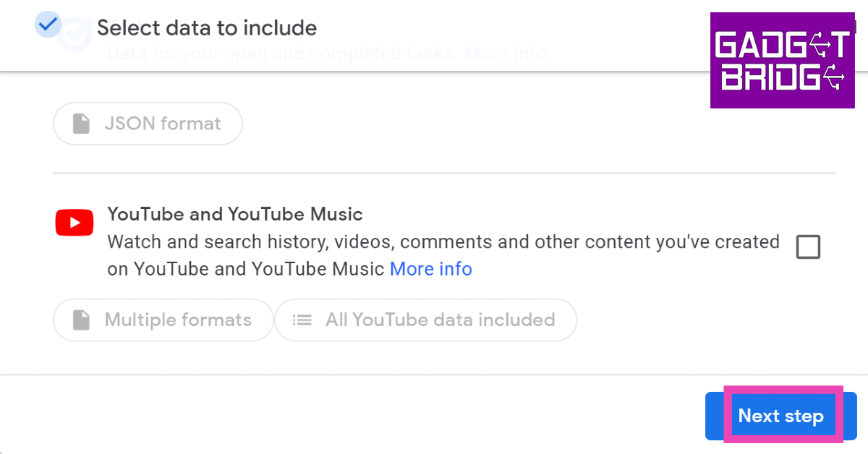
Task: Click the blue step checkmark icon
Action: (48, 25)
